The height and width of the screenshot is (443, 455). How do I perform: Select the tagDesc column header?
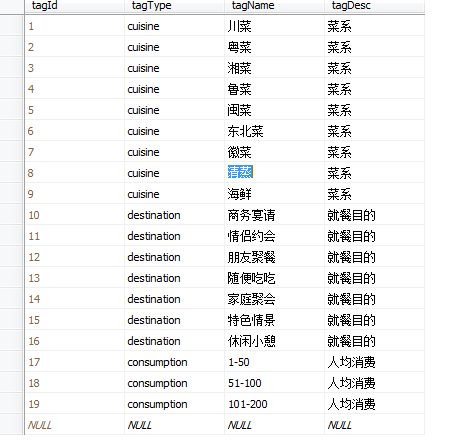374,6
